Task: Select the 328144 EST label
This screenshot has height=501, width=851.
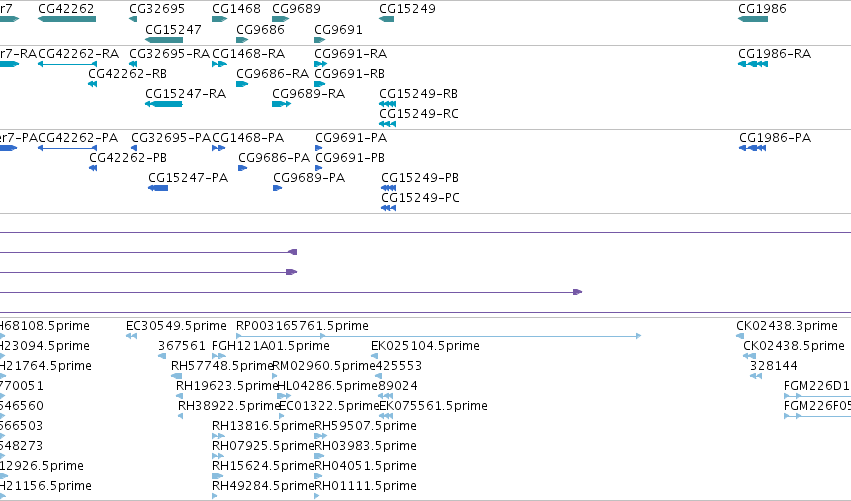Action: pos(774,366)
